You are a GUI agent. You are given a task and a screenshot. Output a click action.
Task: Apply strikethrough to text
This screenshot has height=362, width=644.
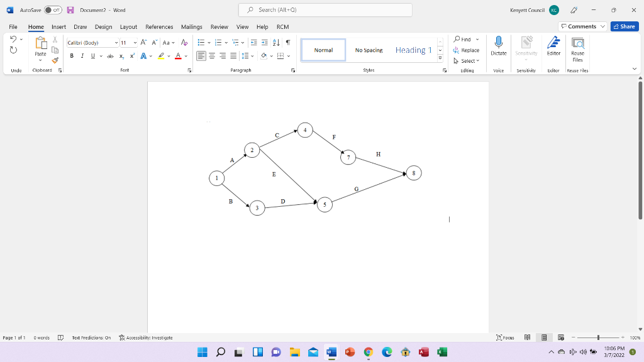tap(110, 56)
